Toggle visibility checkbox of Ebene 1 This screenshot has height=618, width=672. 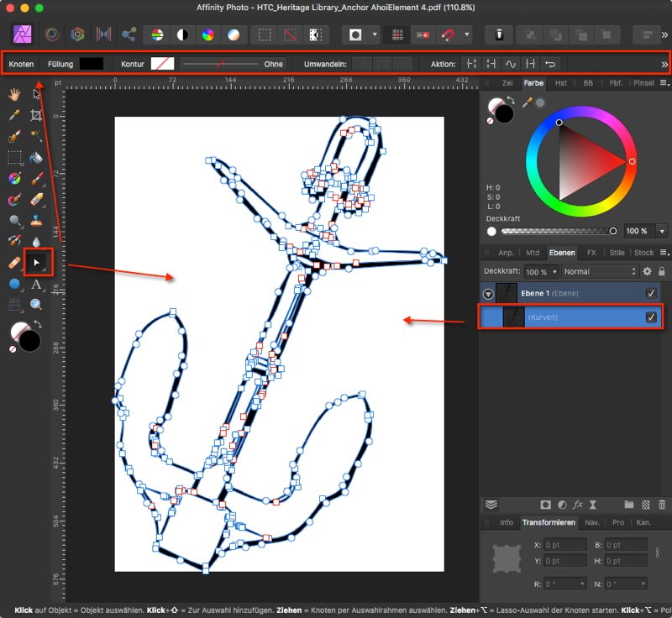tap(651, 293)
